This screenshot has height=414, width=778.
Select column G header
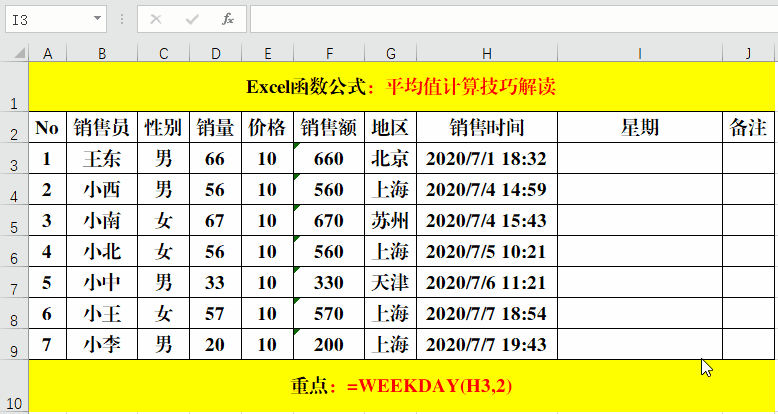click(x=390, y=54)
